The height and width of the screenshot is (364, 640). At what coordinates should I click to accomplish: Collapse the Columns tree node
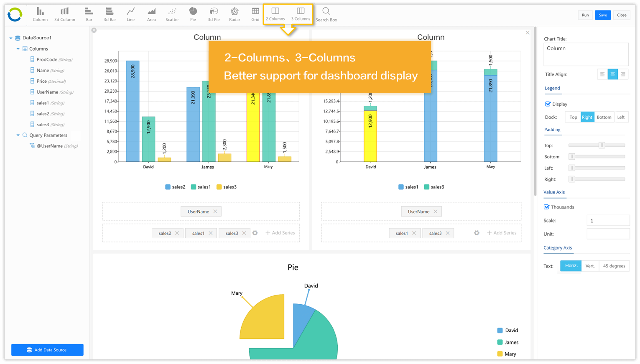18,49
